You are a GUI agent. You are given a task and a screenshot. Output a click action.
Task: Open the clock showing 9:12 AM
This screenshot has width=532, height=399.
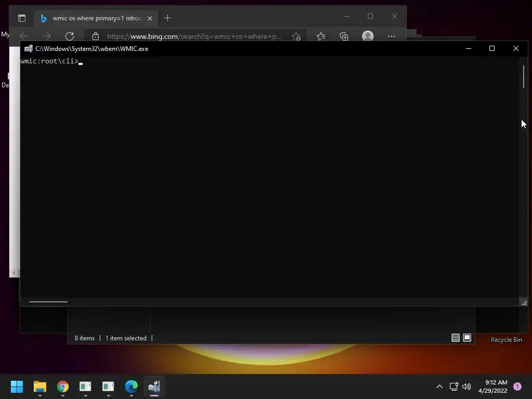(493, 387)
